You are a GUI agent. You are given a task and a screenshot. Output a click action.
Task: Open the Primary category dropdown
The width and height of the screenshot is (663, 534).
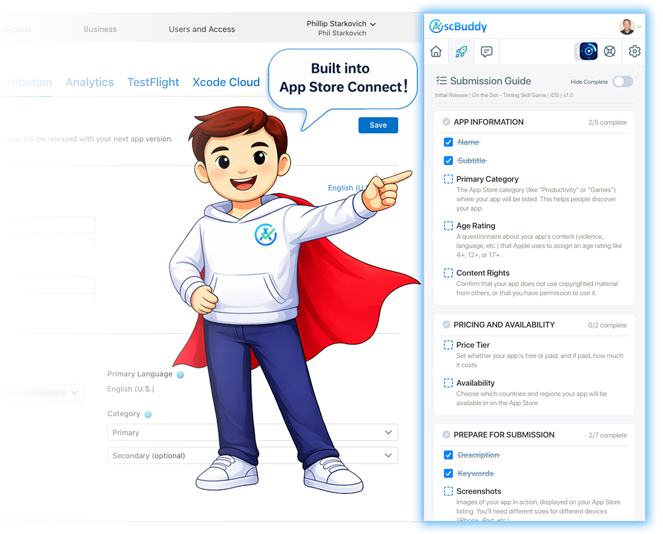[252, 433]
